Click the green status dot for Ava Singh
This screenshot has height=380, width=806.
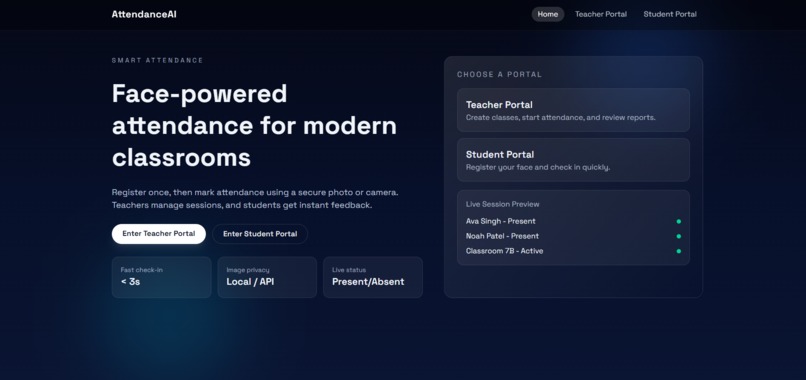tap(679, 222)
